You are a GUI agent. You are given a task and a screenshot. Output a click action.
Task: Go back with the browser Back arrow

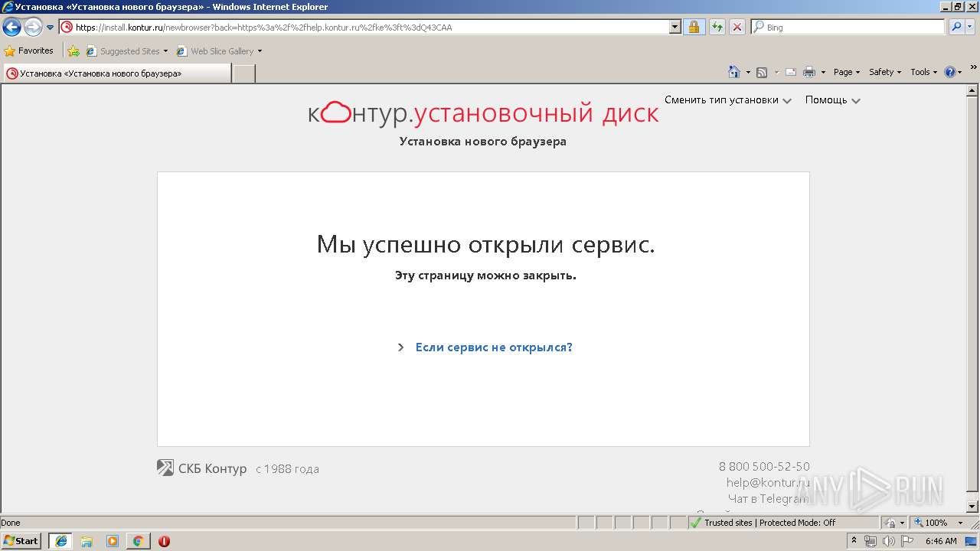point(11,28)
